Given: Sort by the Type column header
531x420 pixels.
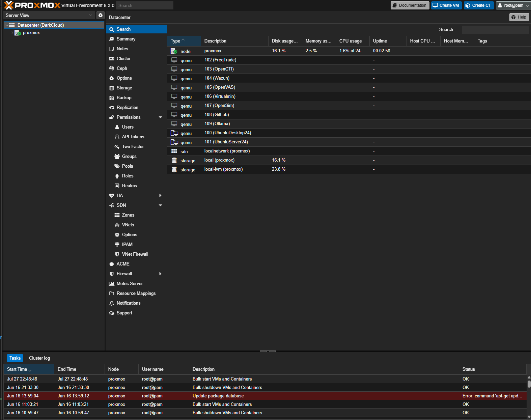Looking at the screenshot, I should pyautogui.click(x=184, y=41).
